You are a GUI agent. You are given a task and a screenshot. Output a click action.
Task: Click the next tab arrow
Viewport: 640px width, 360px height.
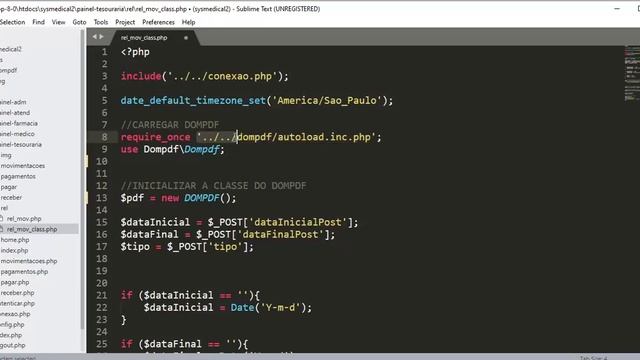pos(101,37)
